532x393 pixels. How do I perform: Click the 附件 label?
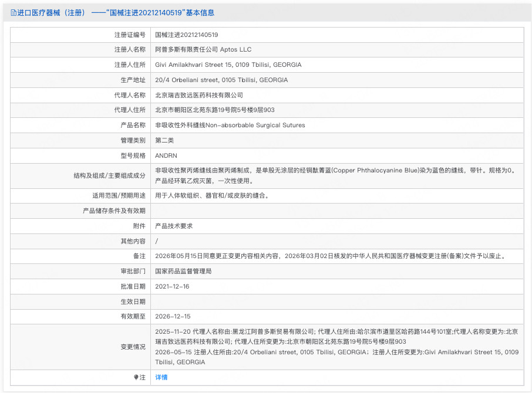pos(139,226)
